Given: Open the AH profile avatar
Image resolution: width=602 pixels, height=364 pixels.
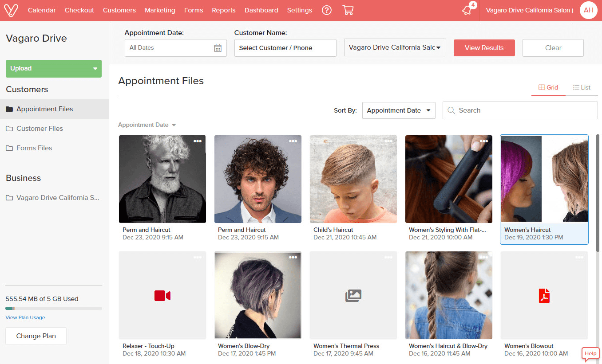Looking at the screenshot, I should [x=588, y=10].
